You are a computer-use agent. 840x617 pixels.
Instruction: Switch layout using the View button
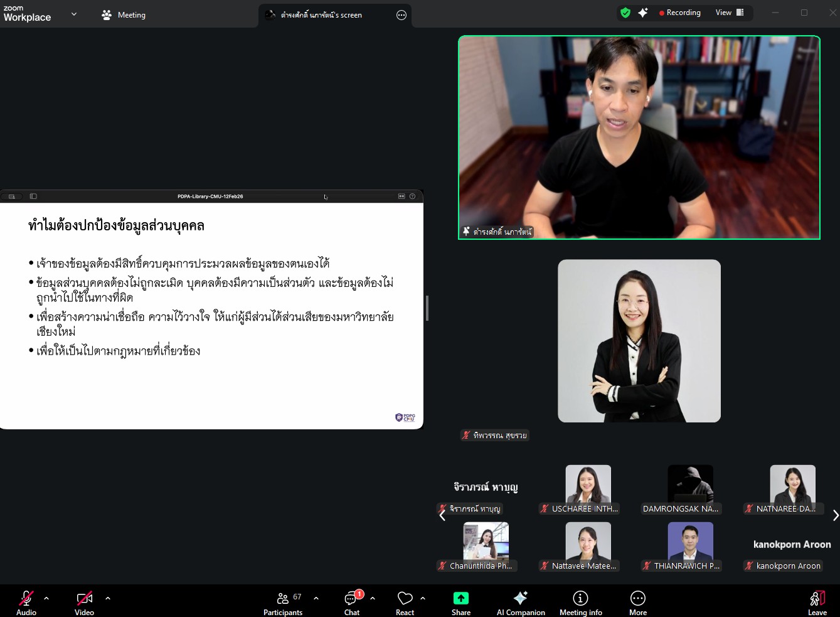(730, 13)
